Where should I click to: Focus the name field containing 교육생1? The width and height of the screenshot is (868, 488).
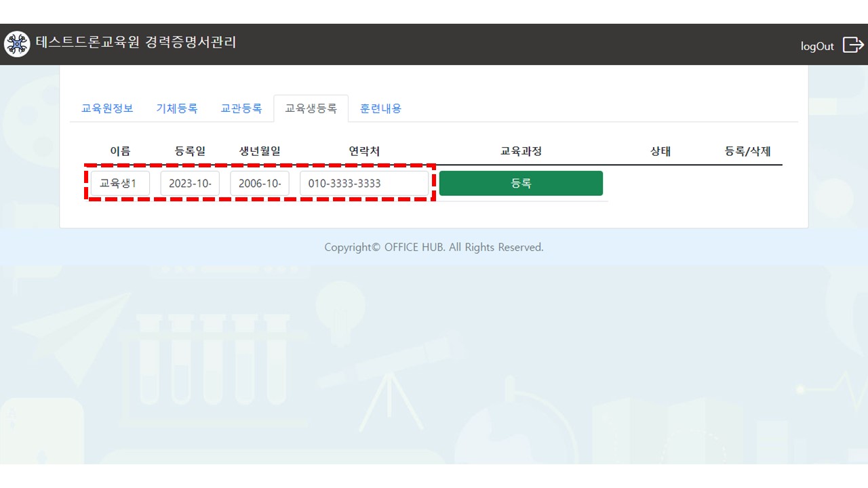point(120,184)
